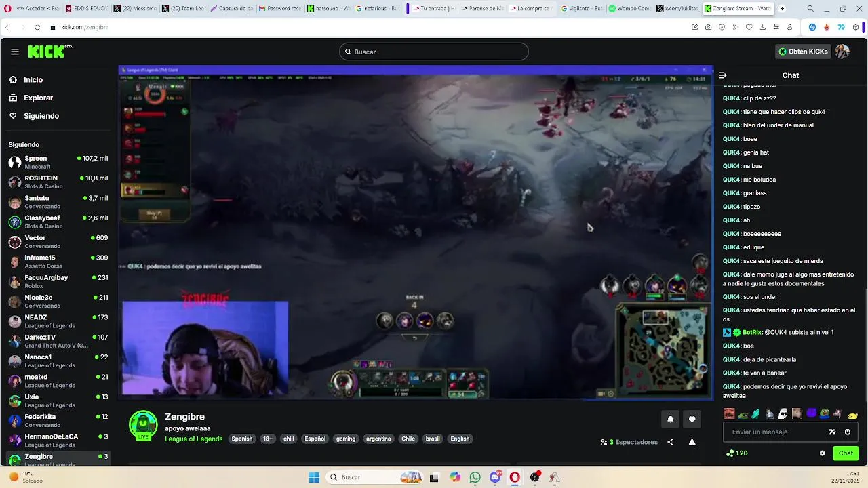Click the Spanish tag
868x488 pixels.
(x=241, y=439)
